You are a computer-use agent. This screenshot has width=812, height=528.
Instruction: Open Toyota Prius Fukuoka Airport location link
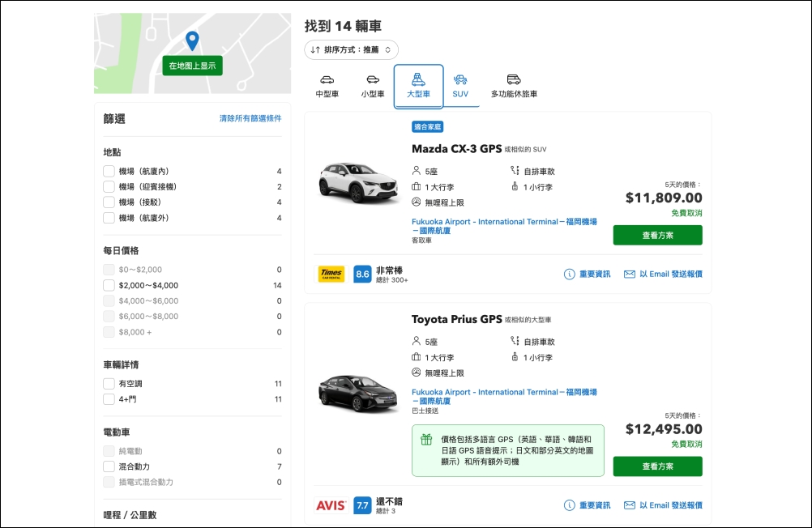click(504, 397)
